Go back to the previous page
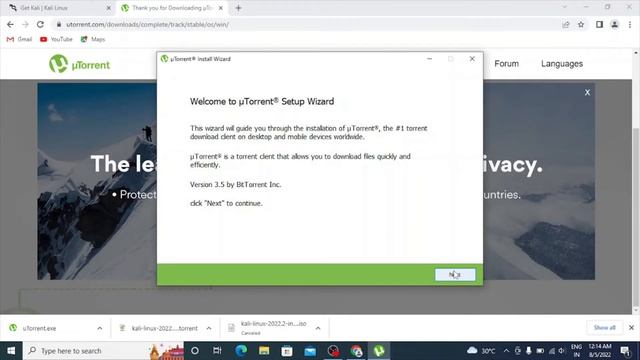Screen dimensions: 640x360 (10, 24)
